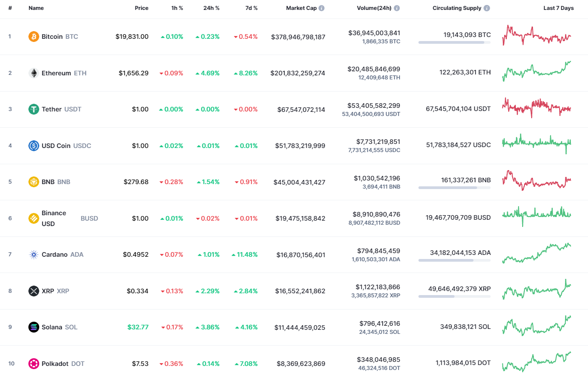The image size is (588, 379).
Task: Click the USD Coin logo icon
Action: (34, 146)
